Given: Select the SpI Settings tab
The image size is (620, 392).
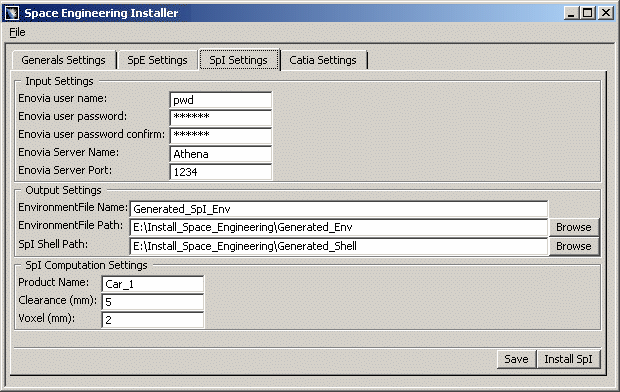Looking at the screenshot, I should point(239,60).
